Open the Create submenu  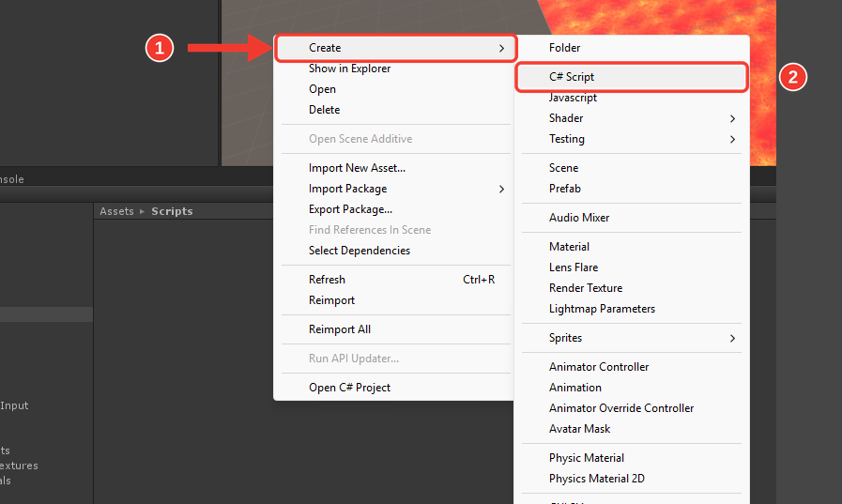(x=395, y=48)
